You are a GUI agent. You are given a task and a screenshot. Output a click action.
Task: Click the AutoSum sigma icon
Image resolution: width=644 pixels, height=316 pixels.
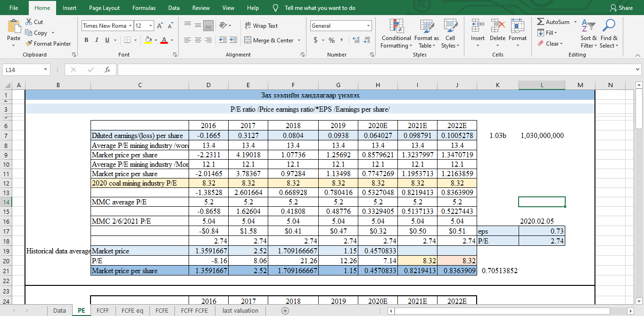540,22
